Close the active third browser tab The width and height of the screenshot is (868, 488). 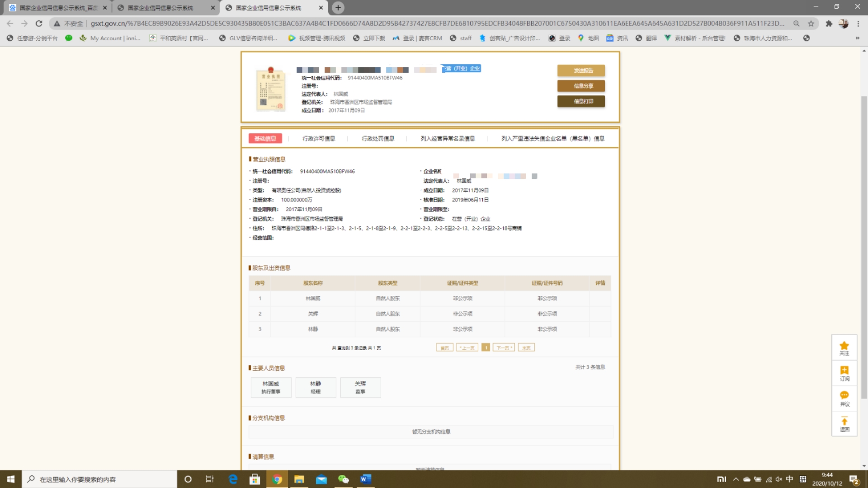click(x=321, y=8)
